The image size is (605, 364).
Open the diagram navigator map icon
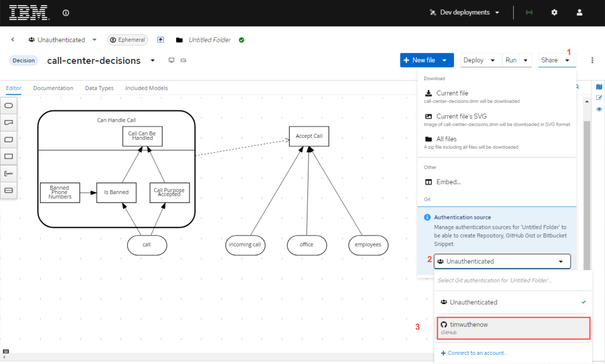[x=599, y=87]
